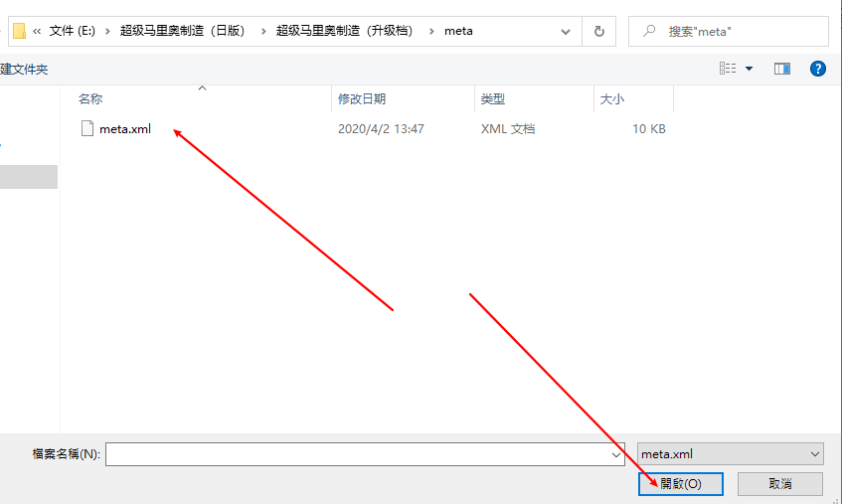Image resolution: width=842 pixels, height=504 pixels.
Task: Navigate to 文件 (E:) in breadcrumb
Action: click(x=73, y=31)
